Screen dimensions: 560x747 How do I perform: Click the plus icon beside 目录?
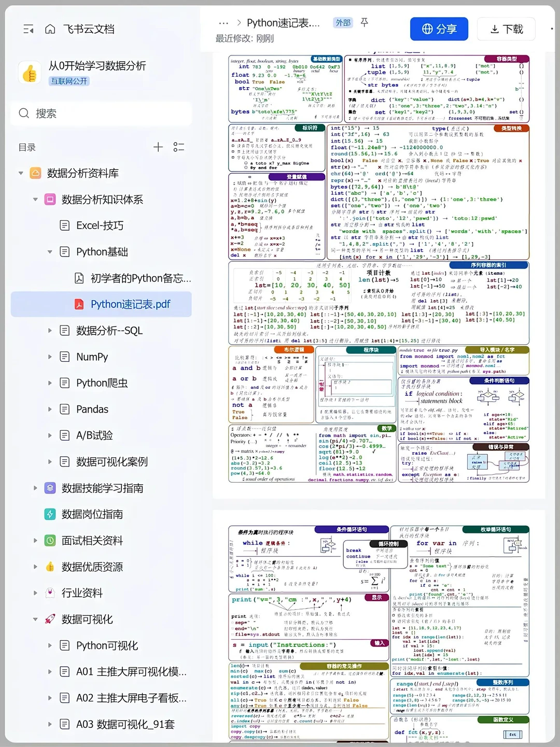click(158, 147)
